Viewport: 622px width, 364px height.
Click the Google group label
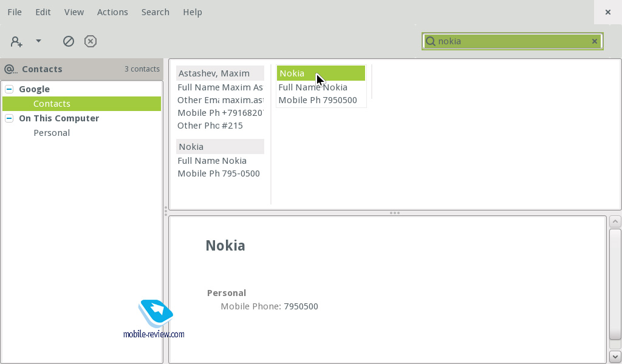point(35,89)
